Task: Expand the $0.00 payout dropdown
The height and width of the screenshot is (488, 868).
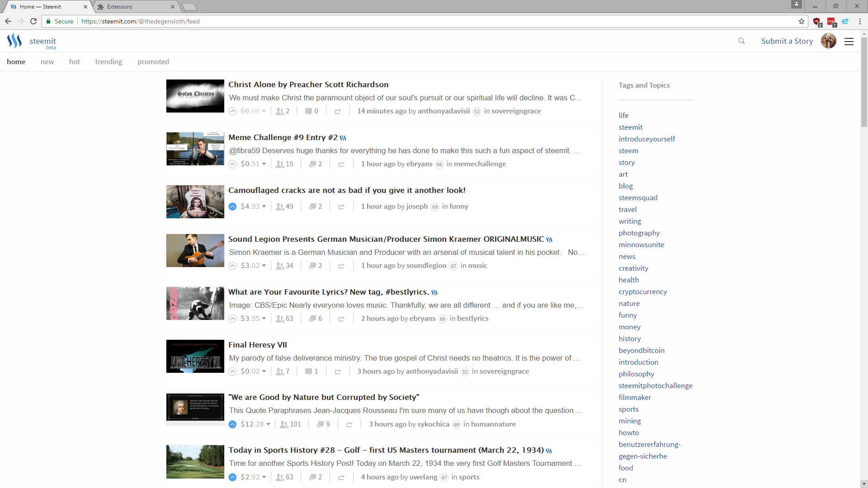Action: [x=253, y=111]
